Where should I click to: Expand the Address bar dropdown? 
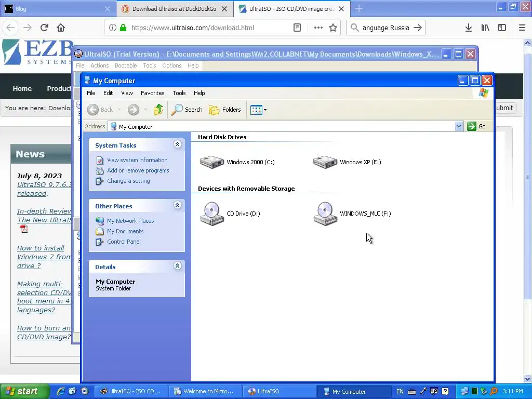(459, 126)
